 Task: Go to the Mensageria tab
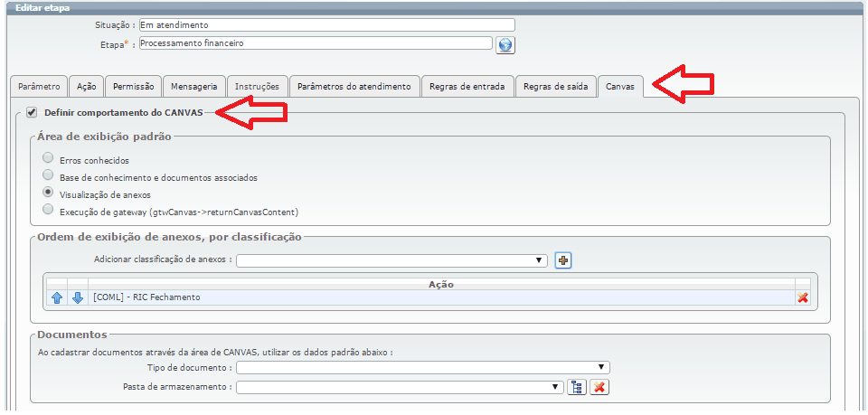(193, 87)
